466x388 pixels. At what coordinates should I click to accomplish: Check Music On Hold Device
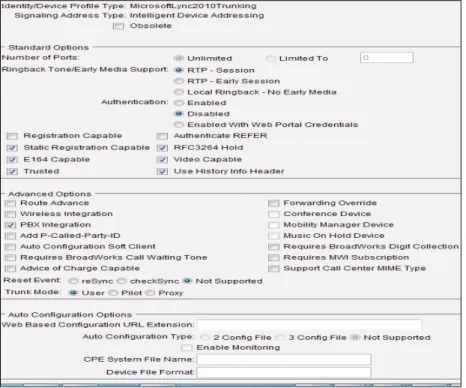[x=274, y=236]
